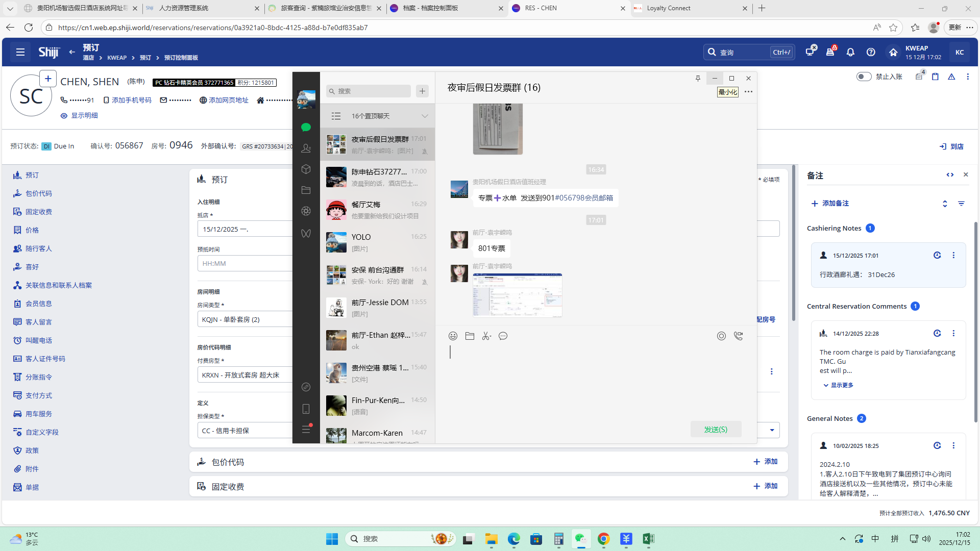
Task: Click the screenshot scissors icon in chat
Action: click(486, 336)
